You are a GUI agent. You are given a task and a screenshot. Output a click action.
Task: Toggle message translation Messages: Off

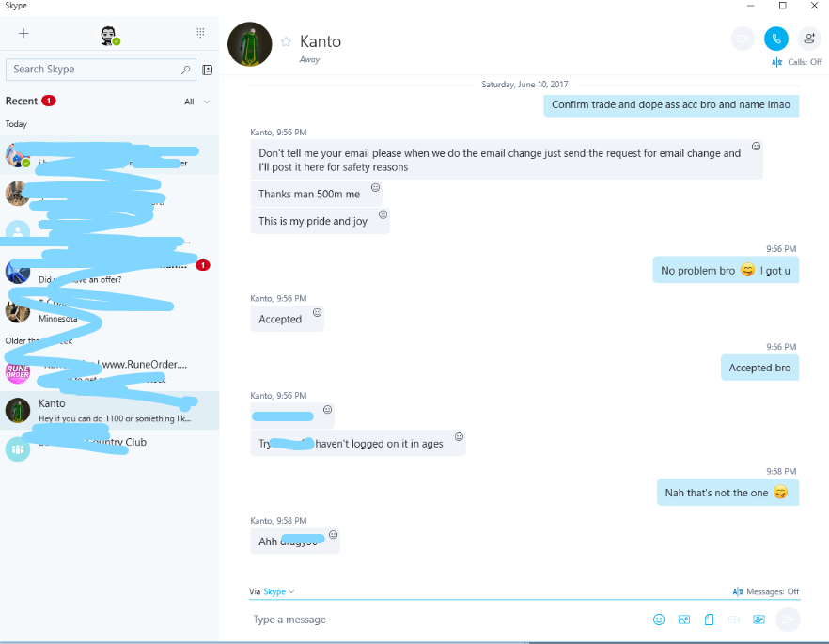766,591
